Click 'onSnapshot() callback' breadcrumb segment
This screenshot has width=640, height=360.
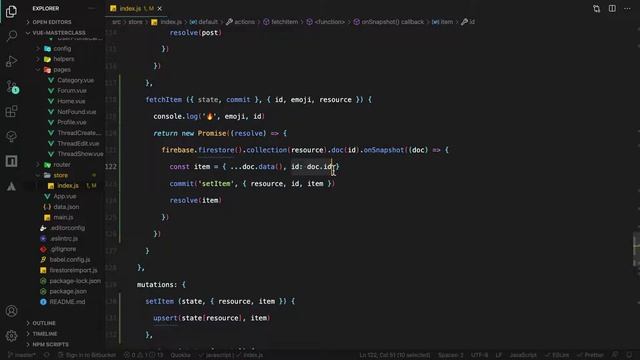tap(393, 22)
